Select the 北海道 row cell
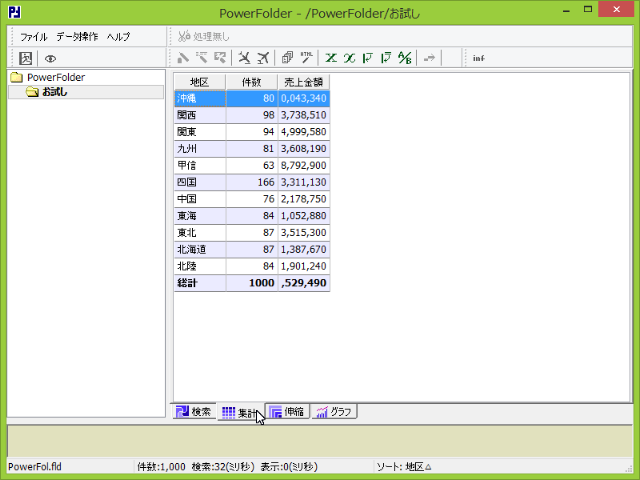640x480 pixels. [x=200, y=249]
